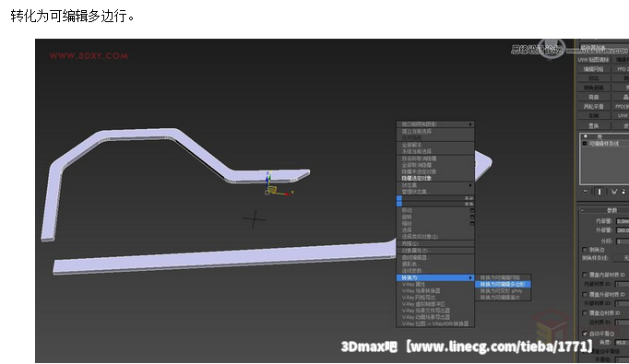
Task: Open settings box beside 移动 in context menu
Action: coord(472,210)
